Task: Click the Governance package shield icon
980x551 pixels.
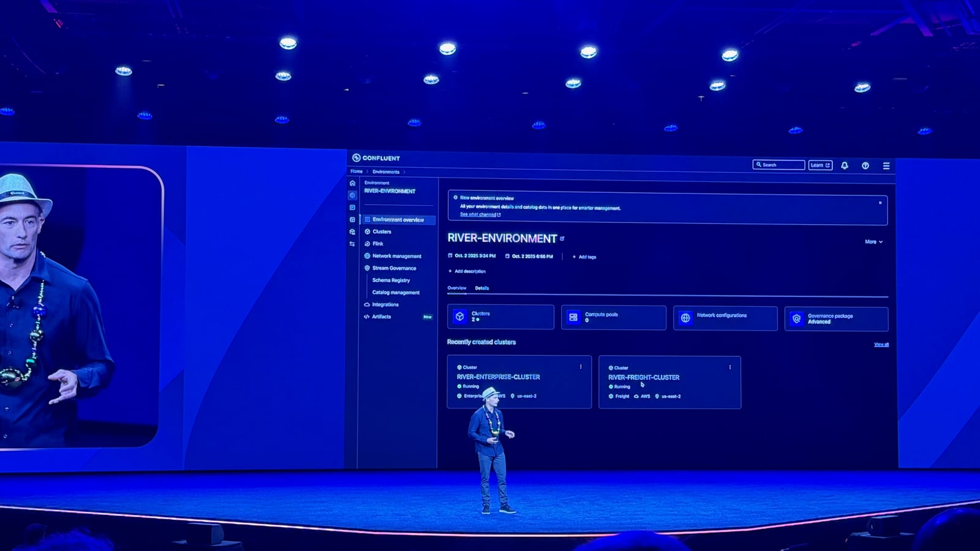Action: [x=796, y=318]
